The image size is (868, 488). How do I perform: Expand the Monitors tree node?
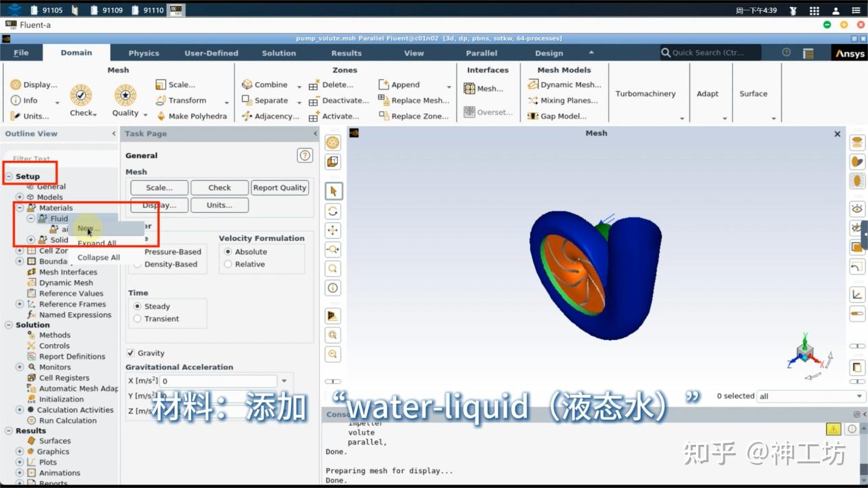[x=20, y=368]
